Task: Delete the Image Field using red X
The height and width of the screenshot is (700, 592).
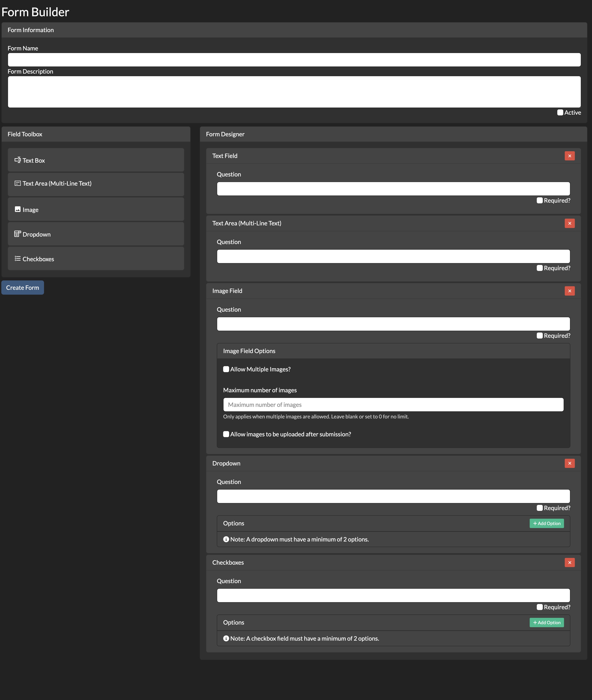Action: coord(569,291)
